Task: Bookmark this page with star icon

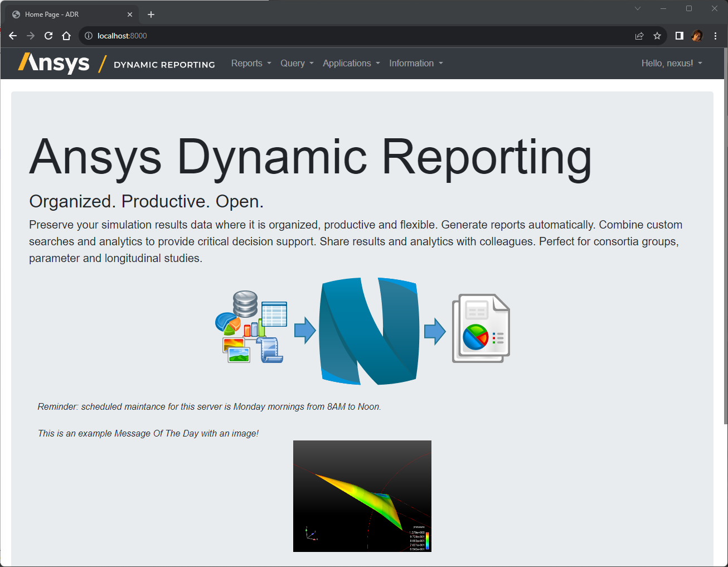Action: point(657,36)
